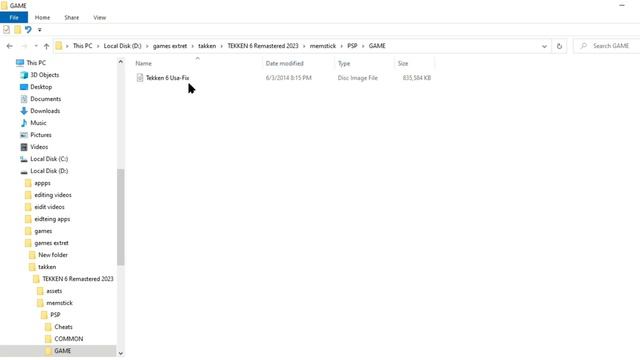The width and height of the screenshot is (640, 360).
Task: Click 'memstick' breadcrumb in address bar
Action: pyautogui.click(x=322, y=46)
